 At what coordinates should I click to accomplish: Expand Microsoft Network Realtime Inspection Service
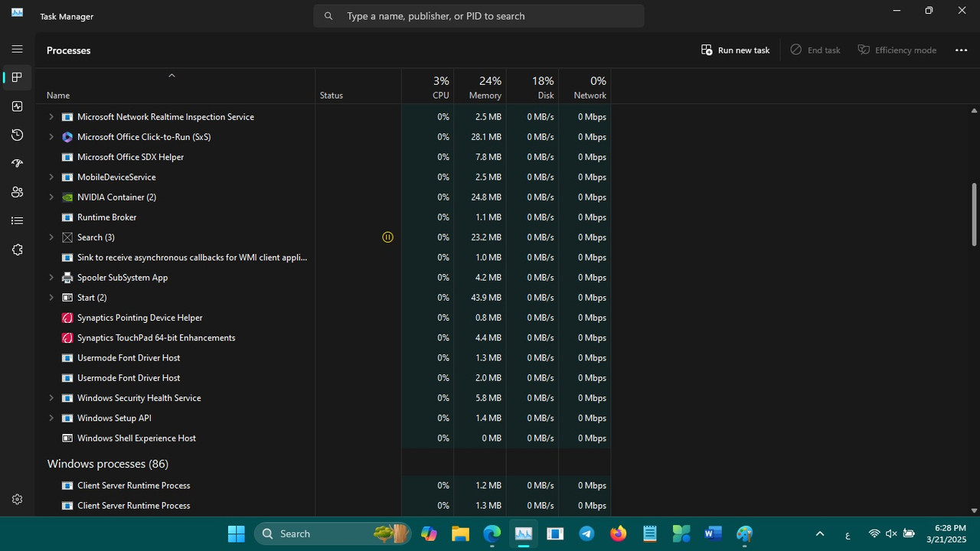pyautogui.click(x=51, y=117)
